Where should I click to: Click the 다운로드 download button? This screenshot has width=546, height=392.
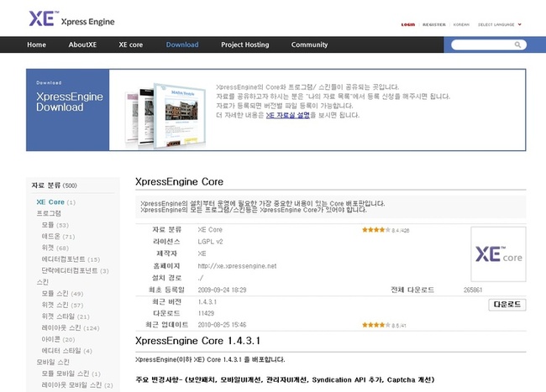tap(507, 305)
